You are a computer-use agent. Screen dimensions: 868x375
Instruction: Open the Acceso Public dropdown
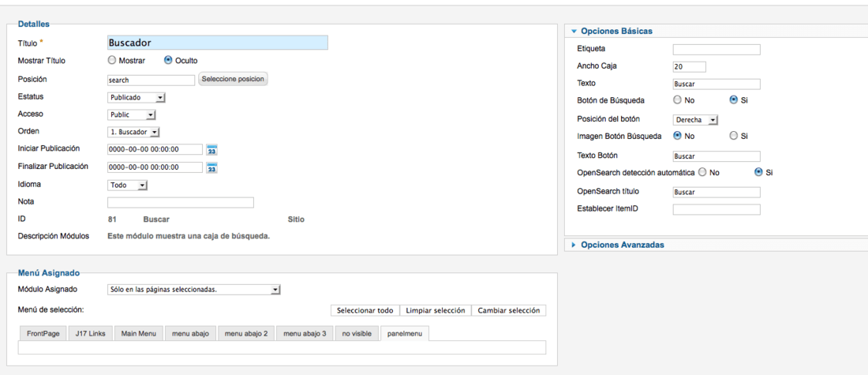[x=132, y=114]
